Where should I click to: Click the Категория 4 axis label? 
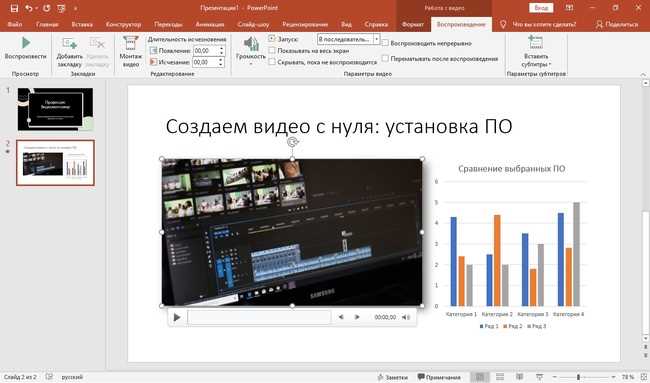[x=568, y=314]
